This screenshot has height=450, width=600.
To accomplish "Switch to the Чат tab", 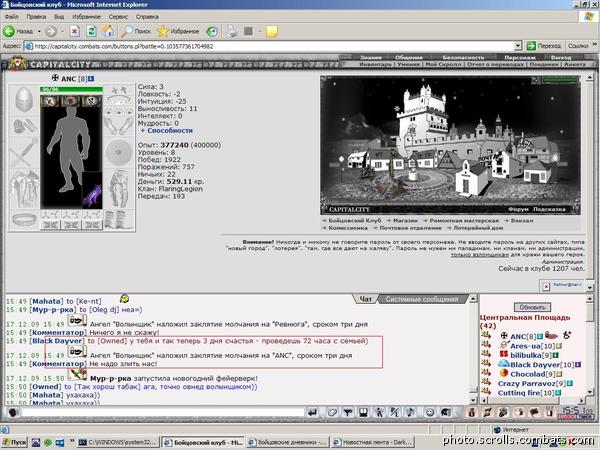I will [x=366, y=299].
